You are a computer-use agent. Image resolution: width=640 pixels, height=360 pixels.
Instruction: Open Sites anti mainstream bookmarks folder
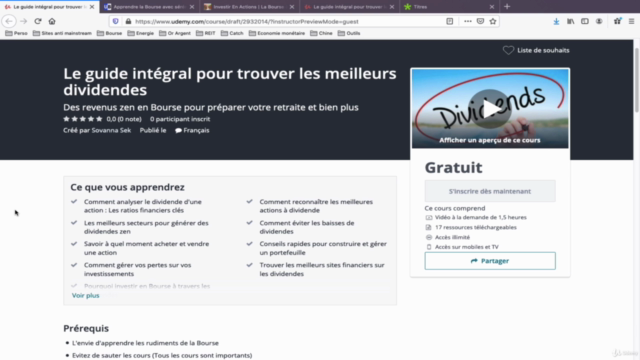62,33
